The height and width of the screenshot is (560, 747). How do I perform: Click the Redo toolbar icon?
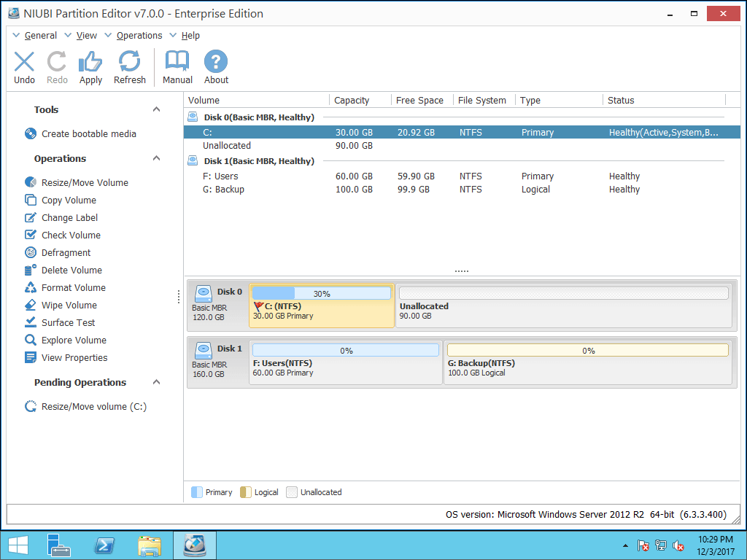click(x=57, y=61)
